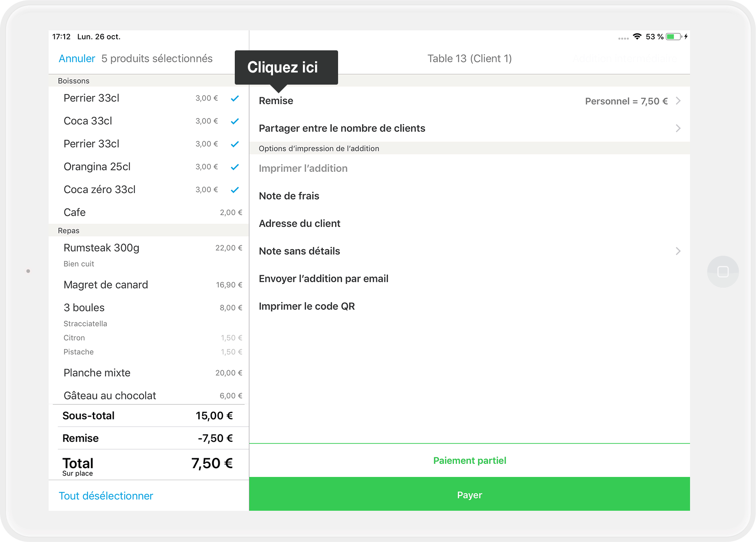Screen dimensions: 756x542
Task: Deselect Orangina 25cl checkmark
Action: 235,167
